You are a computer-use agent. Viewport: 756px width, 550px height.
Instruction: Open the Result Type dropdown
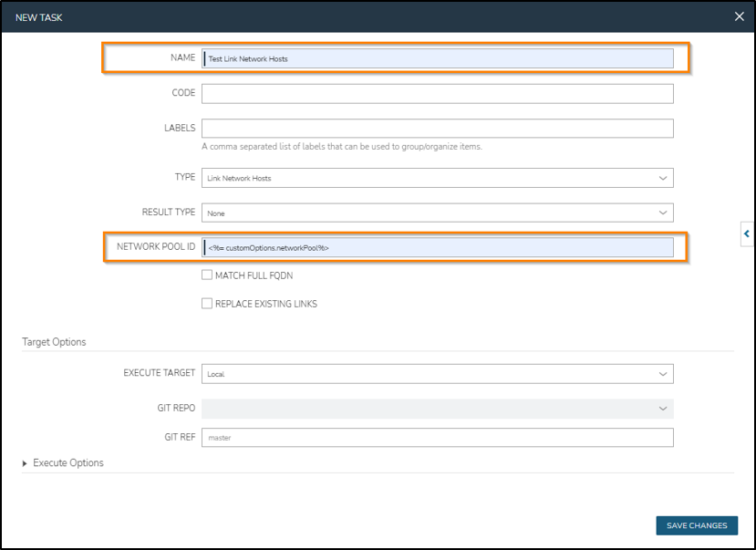click(438, 213)
